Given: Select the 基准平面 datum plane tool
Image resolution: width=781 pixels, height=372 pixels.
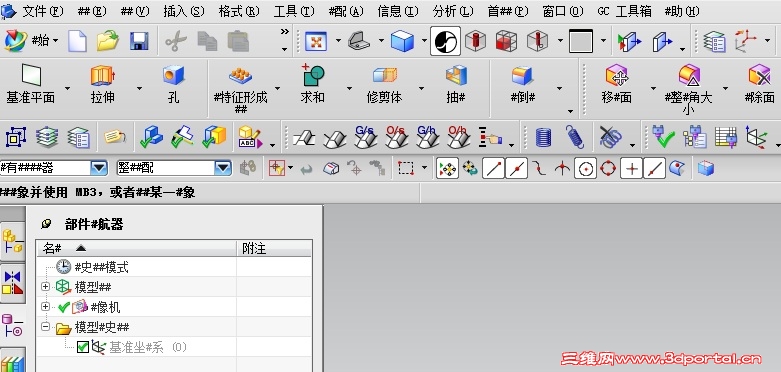Looking at the screenshot, I should (x=31, y=84).
